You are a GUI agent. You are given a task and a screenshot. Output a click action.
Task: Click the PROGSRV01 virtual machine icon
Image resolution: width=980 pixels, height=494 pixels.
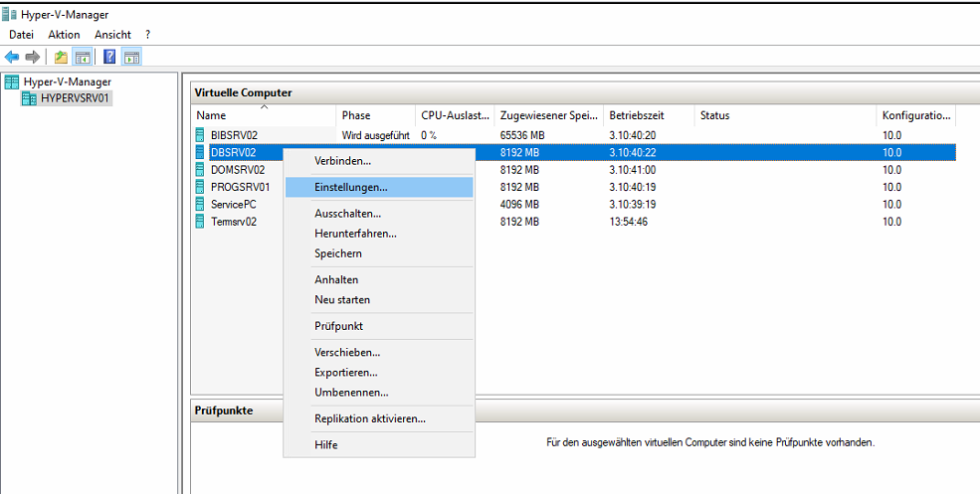click(200, 187)
